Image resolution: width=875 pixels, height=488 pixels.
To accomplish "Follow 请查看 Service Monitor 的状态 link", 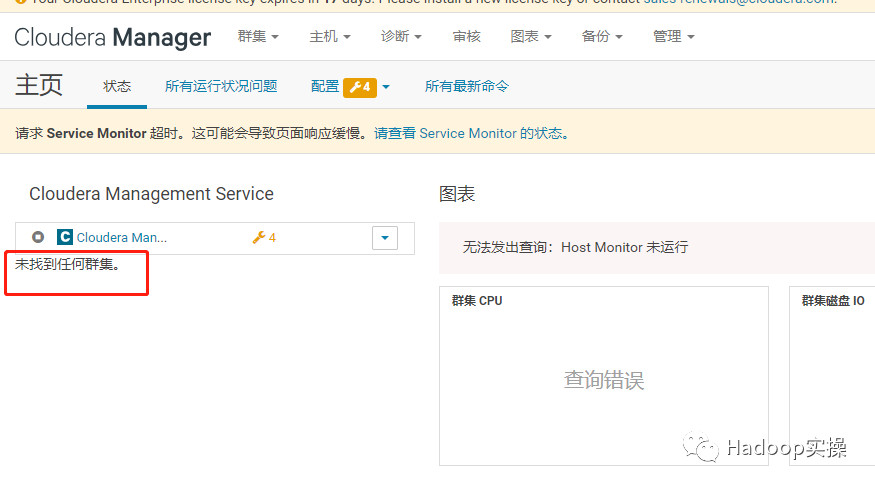I will coord(472,133).
